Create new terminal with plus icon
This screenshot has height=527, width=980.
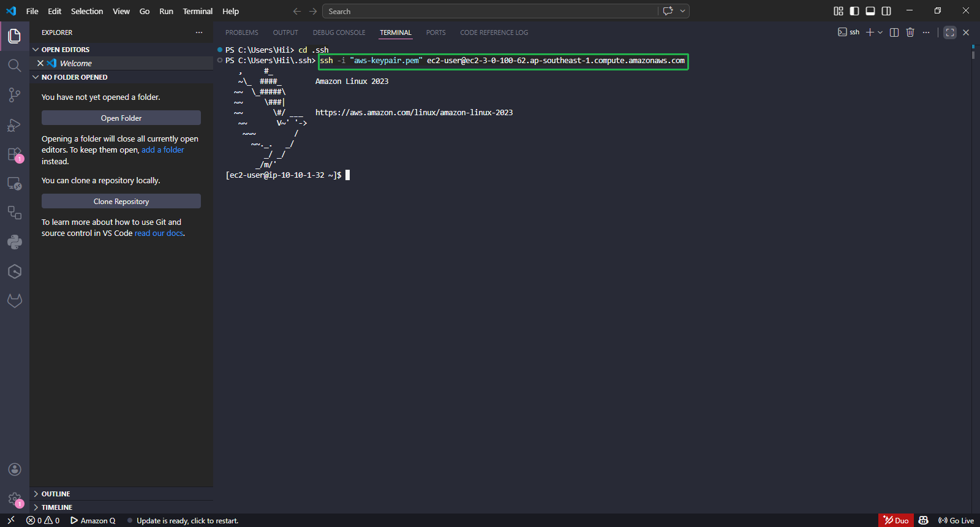[x=870, y=32]
